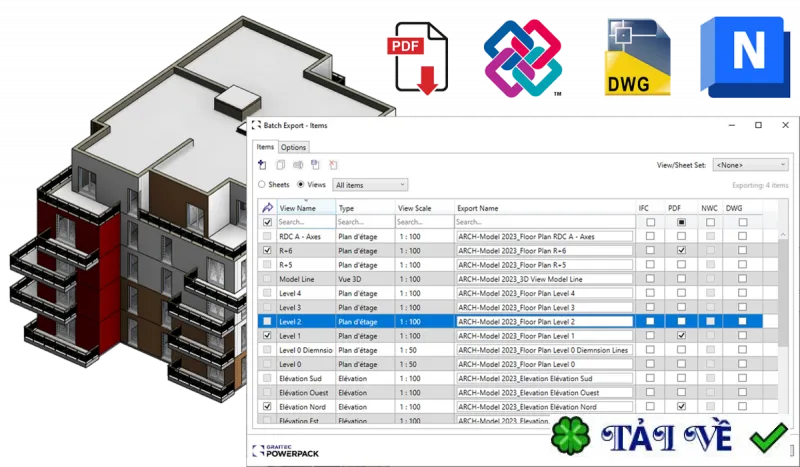Maximize the Batch Export window
The height and width of the screenshot is (467, 800).
758,125
